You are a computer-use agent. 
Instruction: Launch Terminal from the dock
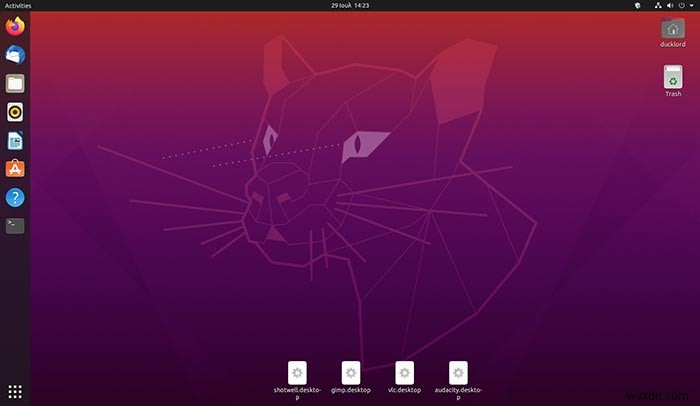pyautogui.click(x=15, y=226)
